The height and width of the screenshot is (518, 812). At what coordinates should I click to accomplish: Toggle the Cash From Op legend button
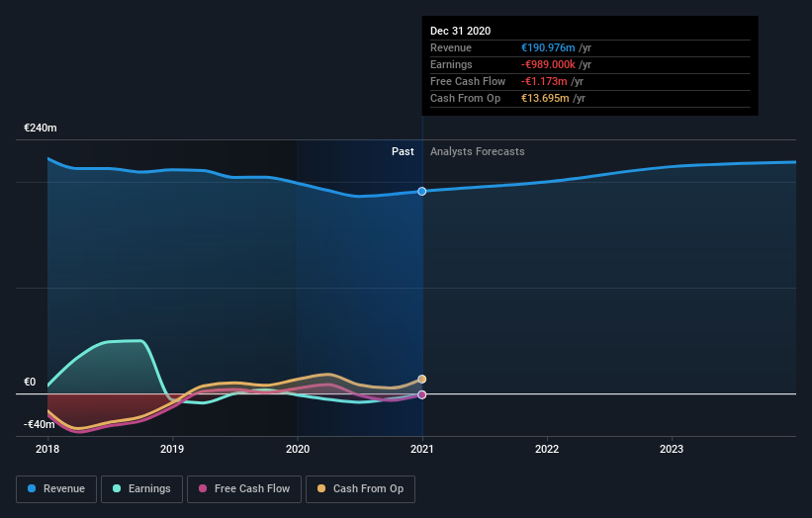(360, 489)
